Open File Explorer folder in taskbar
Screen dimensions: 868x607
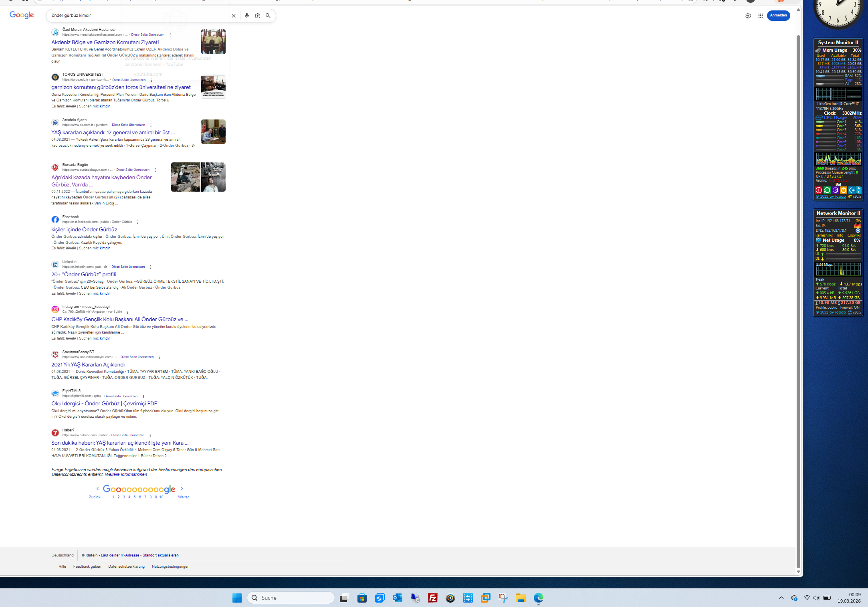click(x=521, y=598)
